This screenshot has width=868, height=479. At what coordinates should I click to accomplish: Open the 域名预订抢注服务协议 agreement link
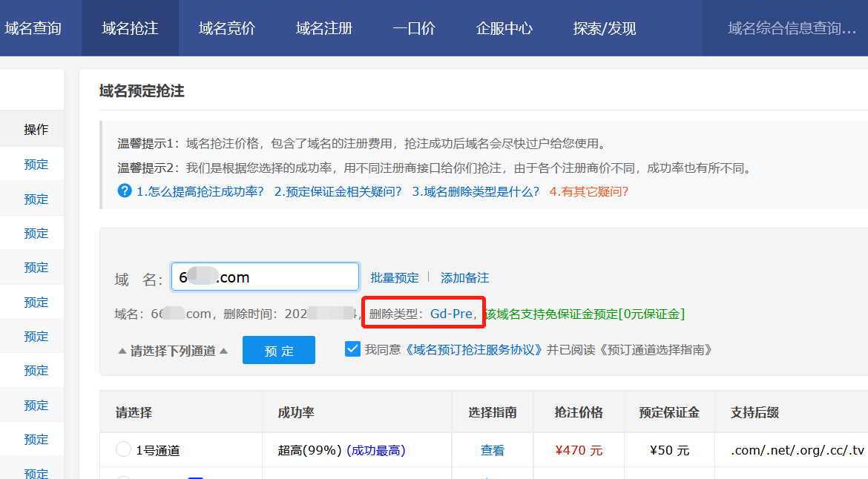point(474,349)
